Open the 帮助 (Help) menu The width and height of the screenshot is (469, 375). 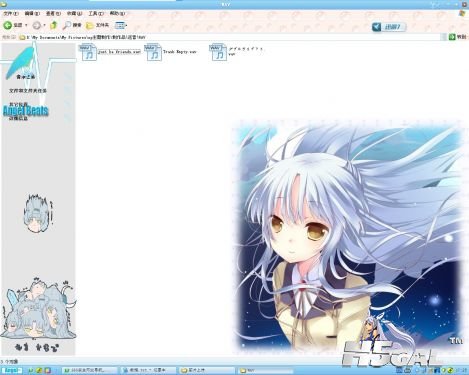pos(117,13)
